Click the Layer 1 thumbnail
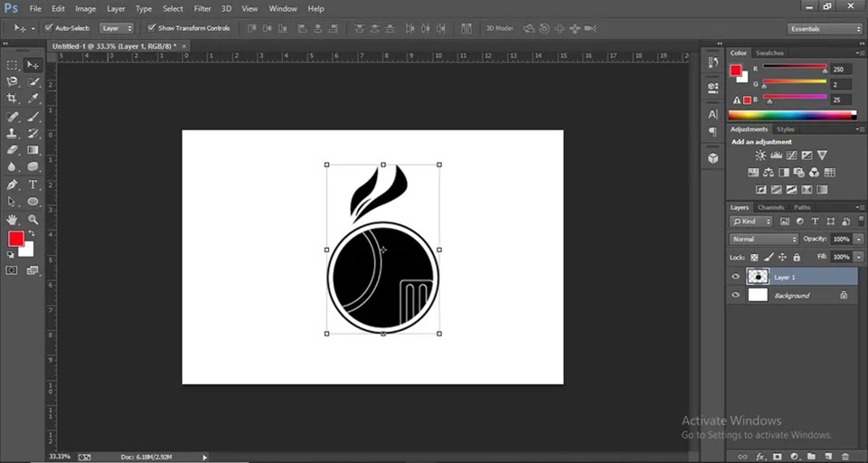 [758, 277]
